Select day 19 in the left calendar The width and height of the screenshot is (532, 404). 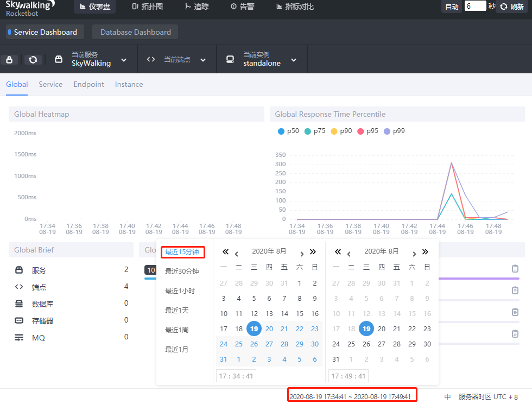254,329
